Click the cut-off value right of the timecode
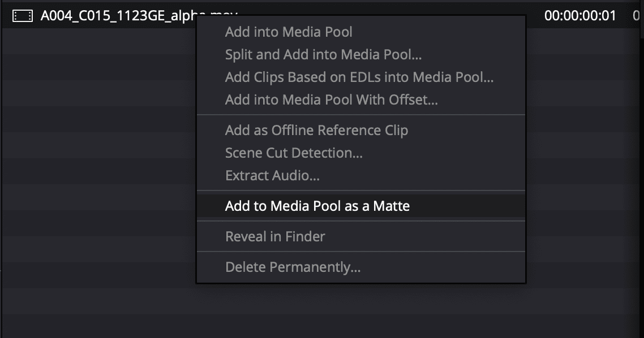 click(637, 16)
